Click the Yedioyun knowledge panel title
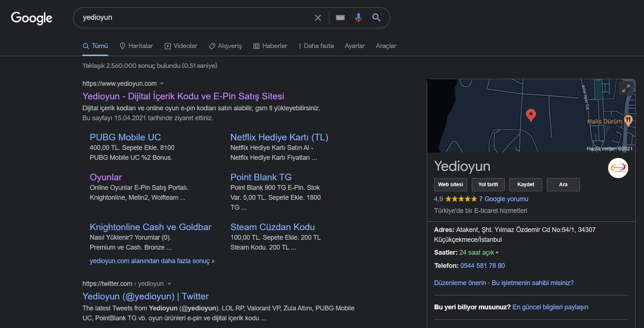 click(462, 166)
